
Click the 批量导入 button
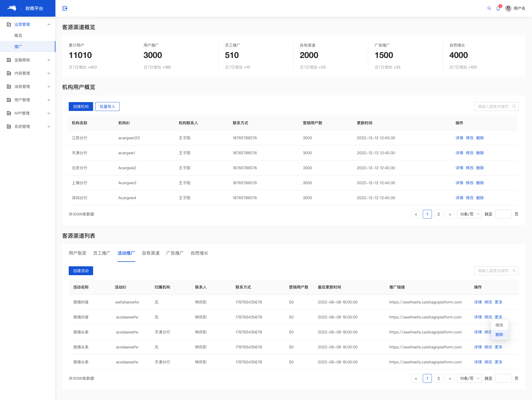(108, 107)
